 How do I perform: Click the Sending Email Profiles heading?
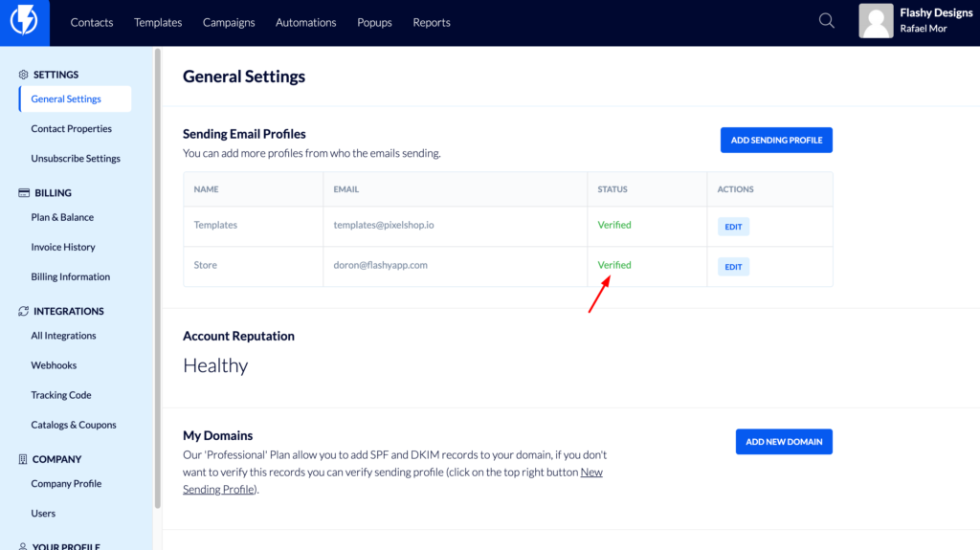(244, 134)
